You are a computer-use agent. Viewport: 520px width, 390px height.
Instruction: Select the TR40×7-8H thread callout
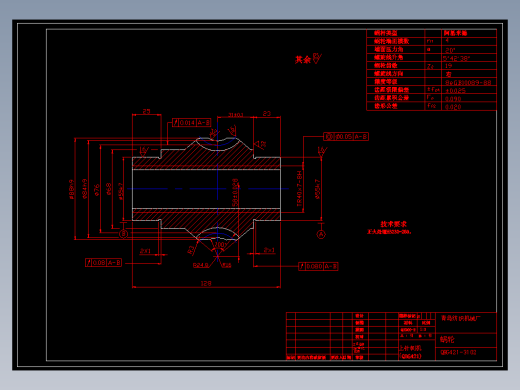click(299, 188)
